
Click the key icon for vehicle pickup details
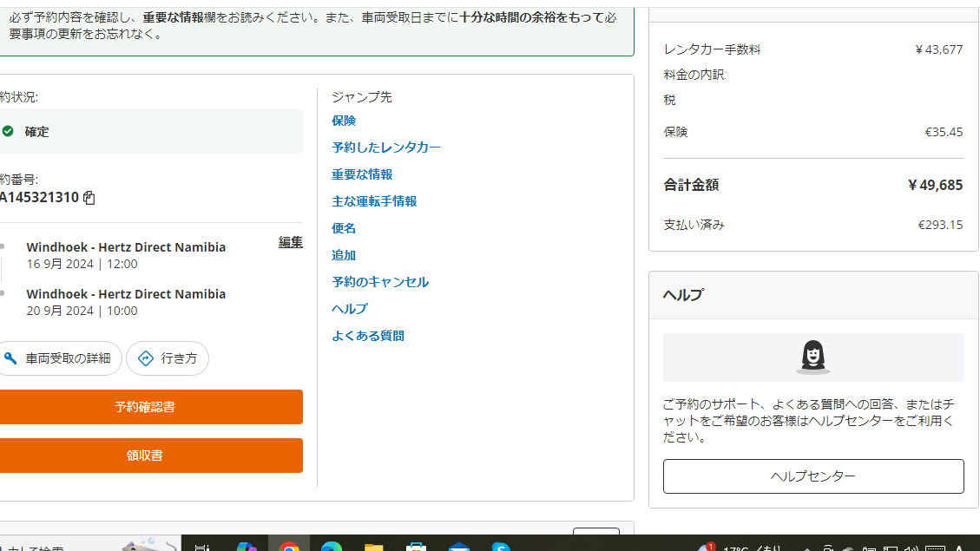click(x=10, y=358)
